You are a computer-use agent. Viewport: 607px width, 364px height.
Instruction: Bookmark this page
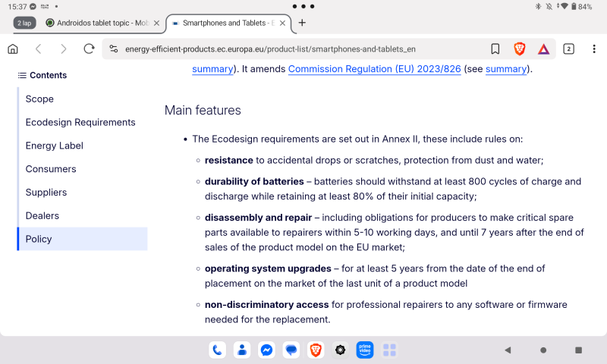(495, 49)
